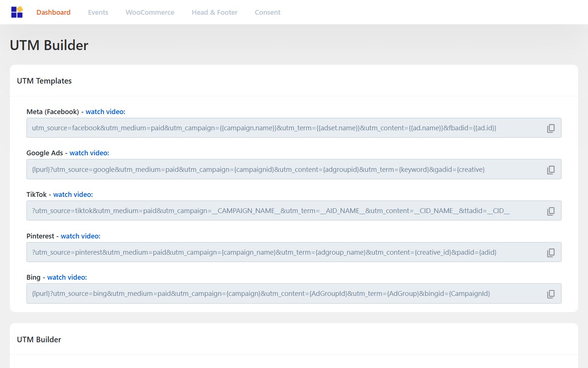Open the Pinterest watch video link

tap(80, 236)
